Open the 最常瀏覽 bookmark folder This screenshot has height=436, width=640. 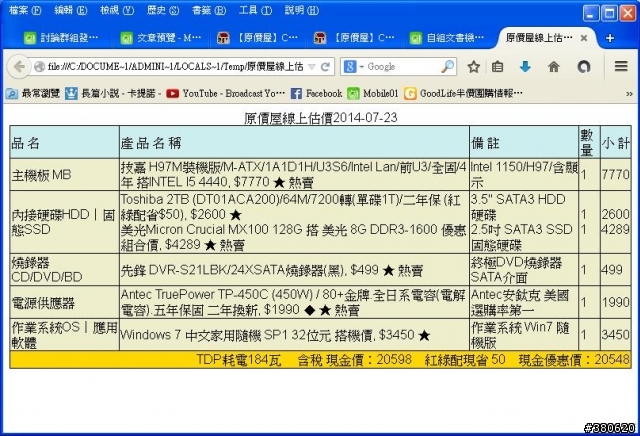pos(33,93)
